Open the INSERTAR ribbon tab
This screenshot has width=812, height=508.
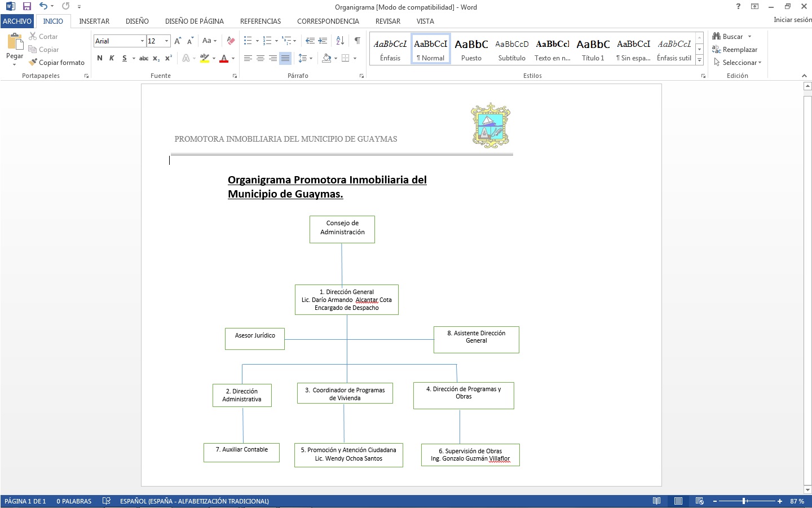point(94,21)
